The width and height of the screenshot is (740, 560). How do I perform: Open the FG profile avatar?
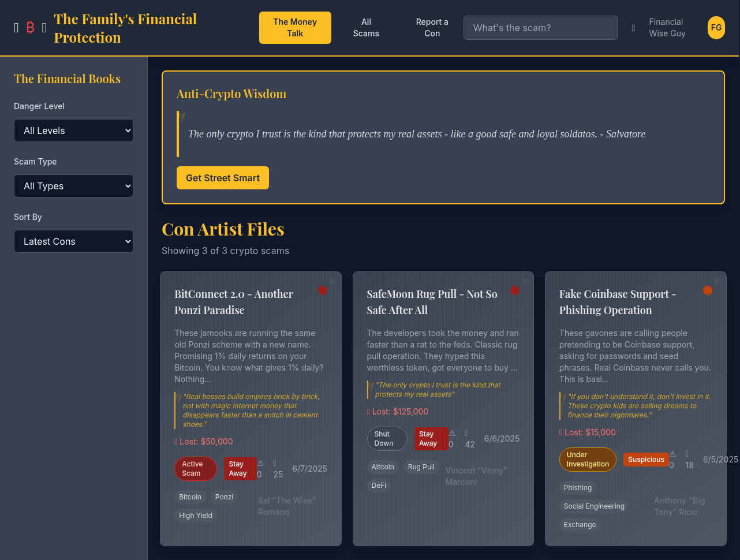click(x=716, y=27)
